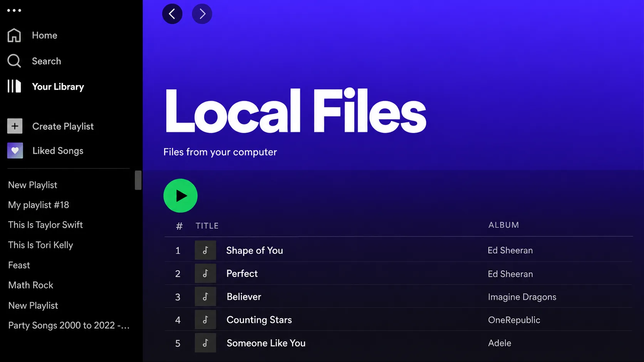
Task: Open Party Songs 2000 to 2022 playlist
Action: point(69,325)
